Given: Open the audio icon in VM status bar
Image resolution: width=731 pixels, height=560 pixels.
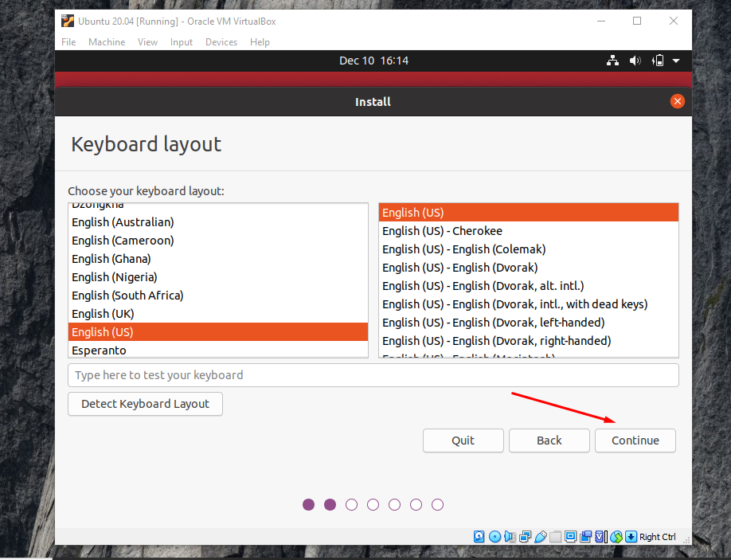Looking at the screenshot, I should coord(510,536).
